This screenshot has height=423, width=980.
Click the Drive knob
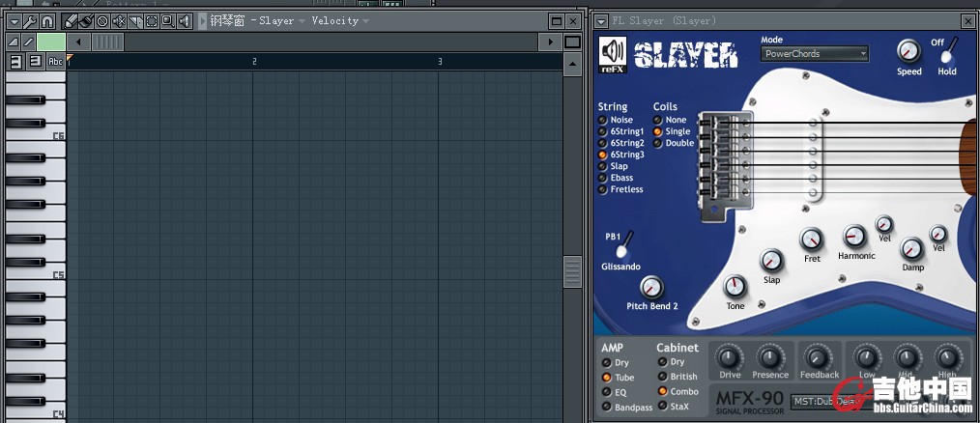(x=729, y=358)
